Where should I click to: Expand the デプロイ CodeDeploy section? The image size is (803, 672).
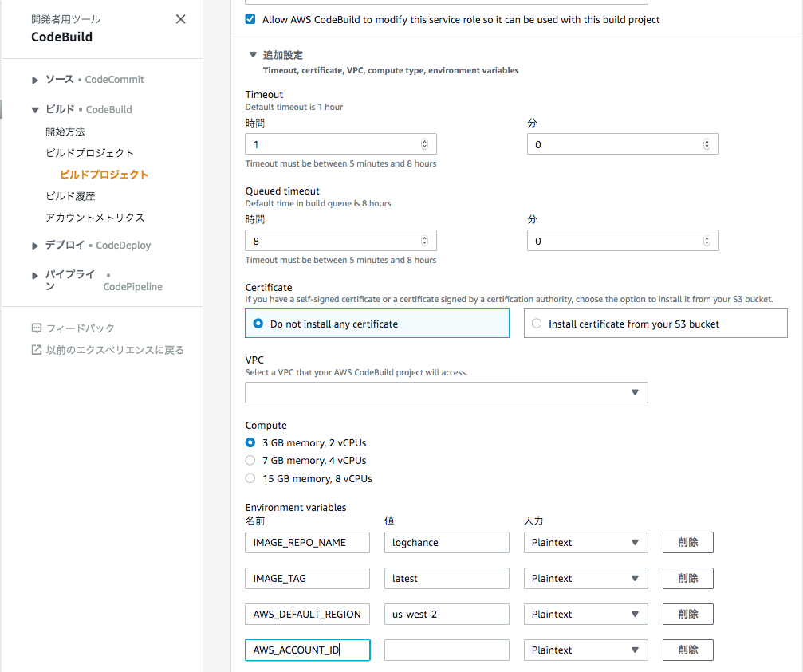point(35,246)
